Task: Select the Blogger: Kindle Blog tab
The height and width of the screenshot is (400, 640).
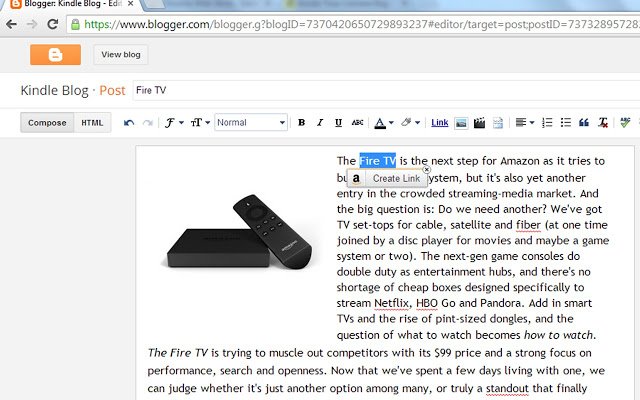Action: [x=73, y=4]
